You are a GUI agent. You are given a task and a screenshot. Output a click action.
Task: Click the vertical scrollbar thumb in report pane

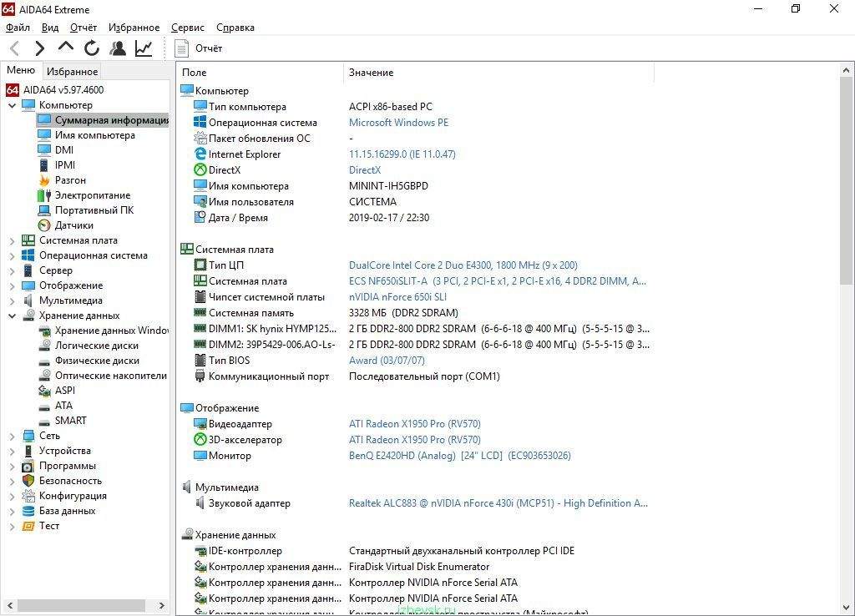tap(846, 180)
